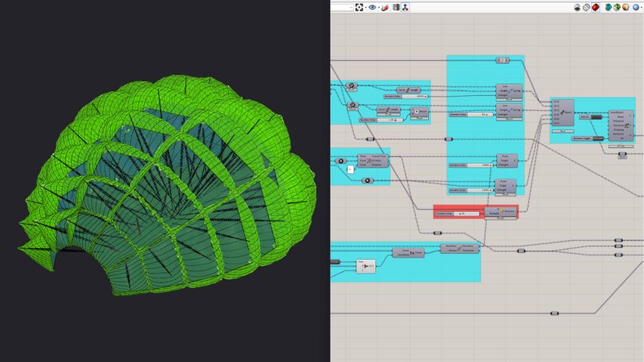Click the orange preview mesh quality sphere
This screenshot has width=644, height=362.
point(626,8)
